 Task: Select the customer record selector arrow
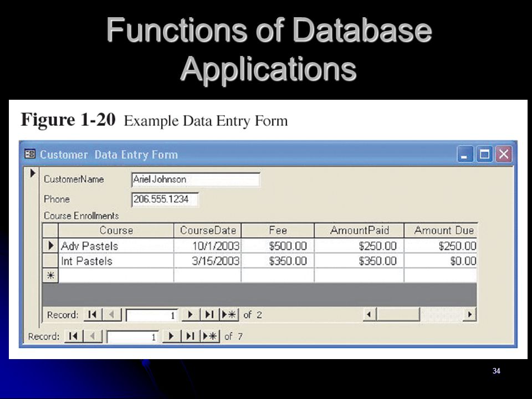click(32, 173)
